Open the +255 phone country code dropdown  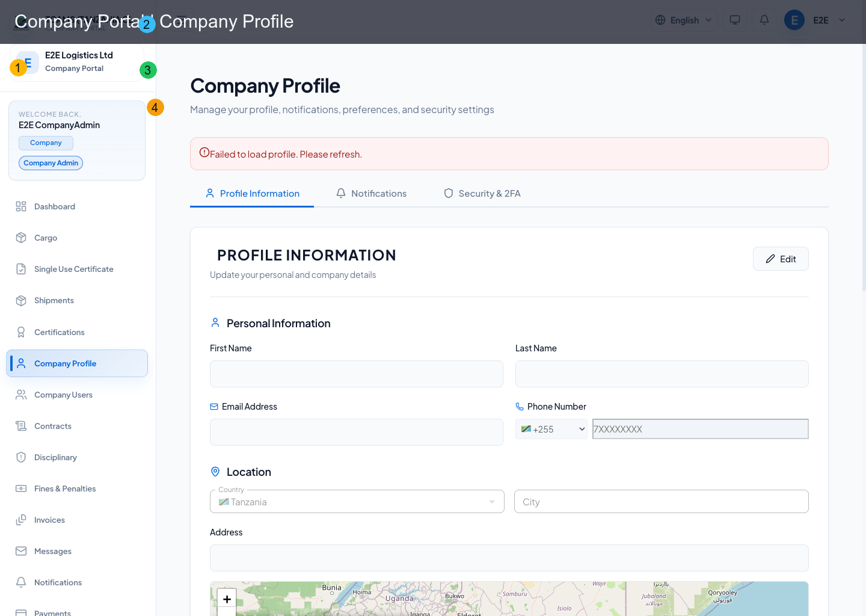551,429
